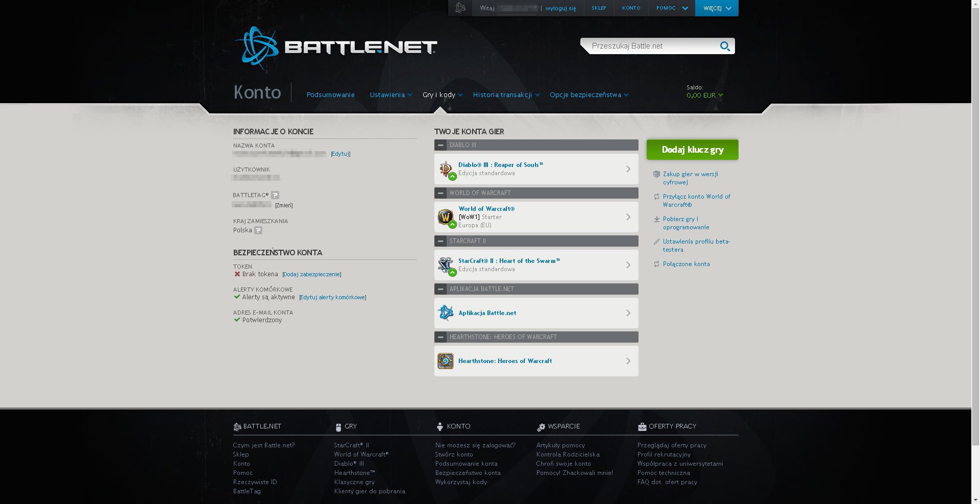Screen dimensions: 980x504
Task: Expand the Więcej dropdown menu
Action: click(717, 8)
